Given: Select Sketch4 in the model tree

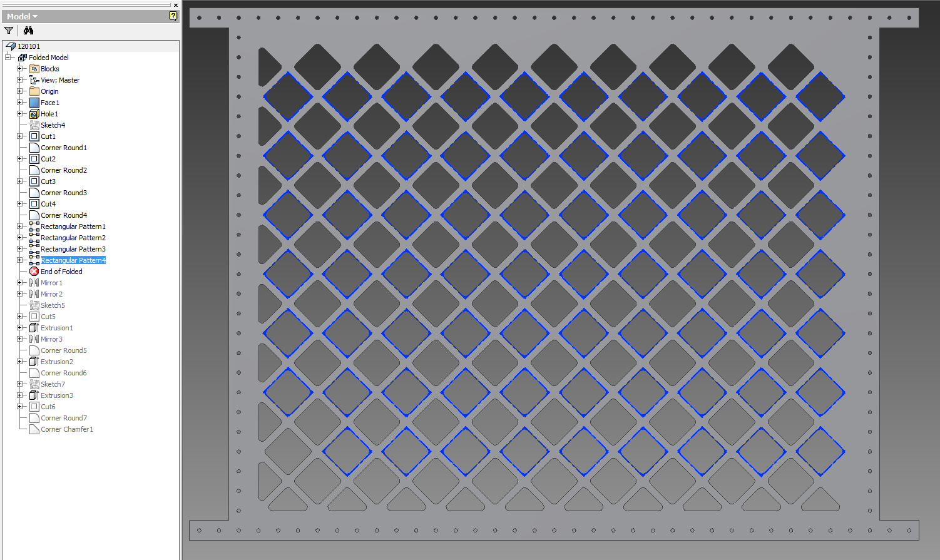Looking at the screenshot, I should pos(53,125).
